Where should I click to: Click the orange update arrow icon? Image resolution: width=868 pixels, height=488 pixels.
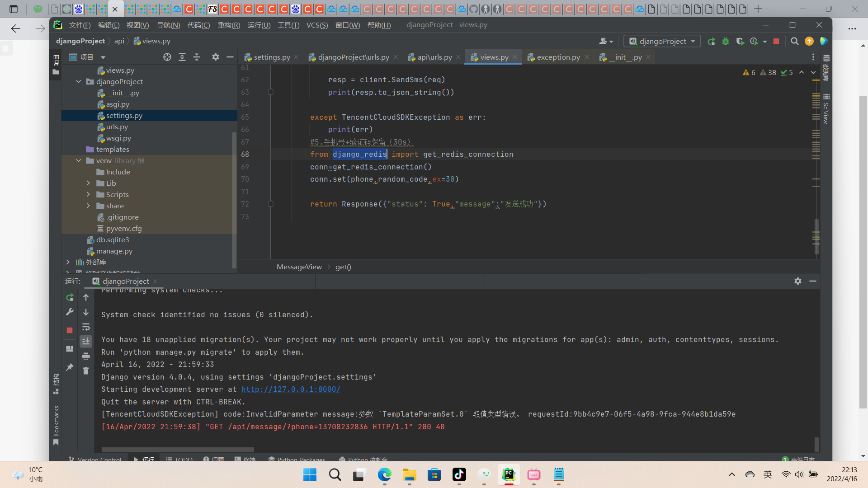point(809,41)
